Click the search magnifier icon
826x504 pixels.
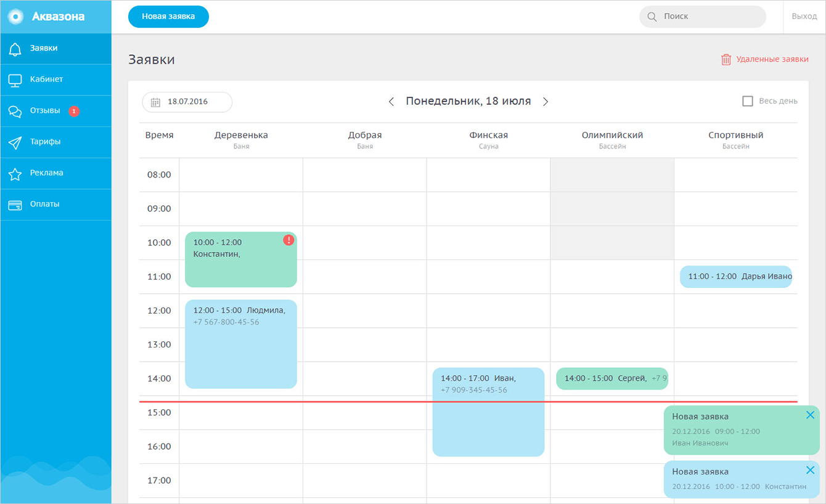[652, 17]
